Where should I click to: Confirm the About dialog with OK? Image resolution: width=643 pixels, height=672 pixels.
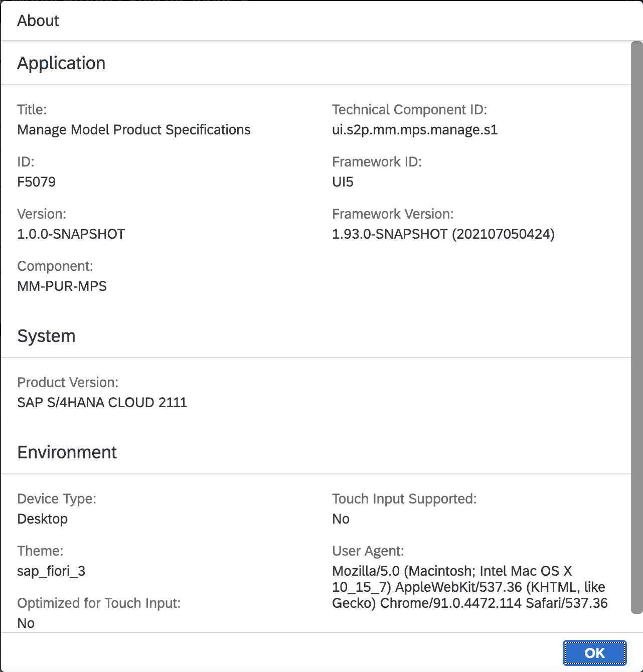(x=594, y=653)
